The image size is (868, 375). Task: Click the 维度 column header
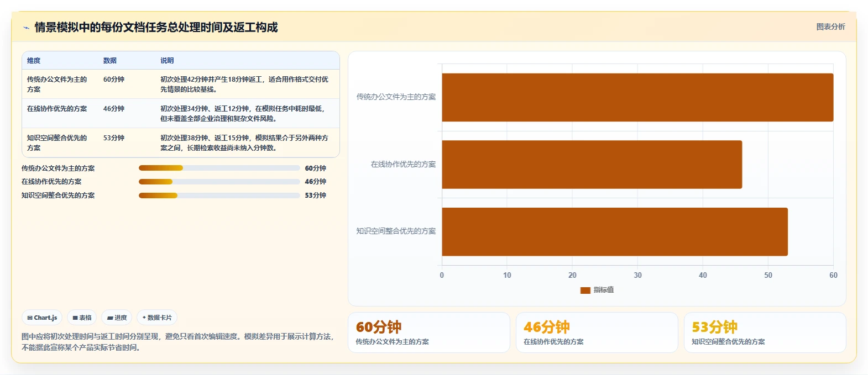pos(34,61)
